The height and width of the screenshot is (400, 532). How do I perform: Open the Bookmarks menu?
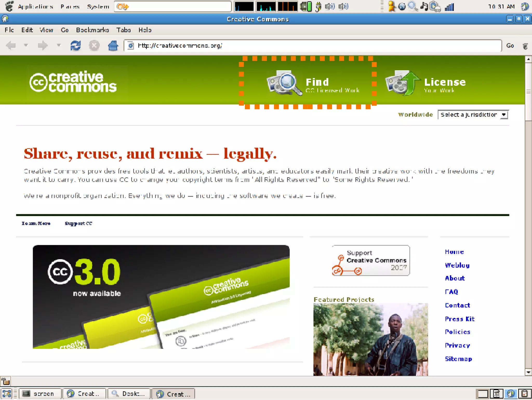92,30
